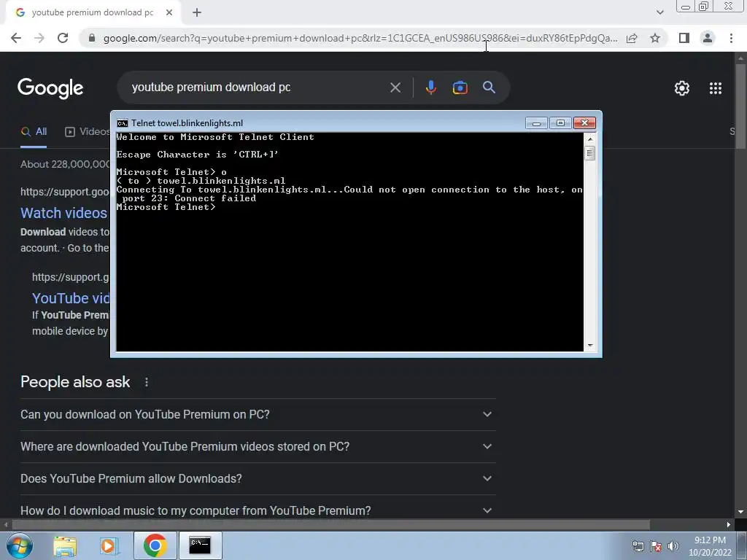Close the youtube premium download pc tab
The height and width of the screenshot is (560, 747).
[169, 12]
